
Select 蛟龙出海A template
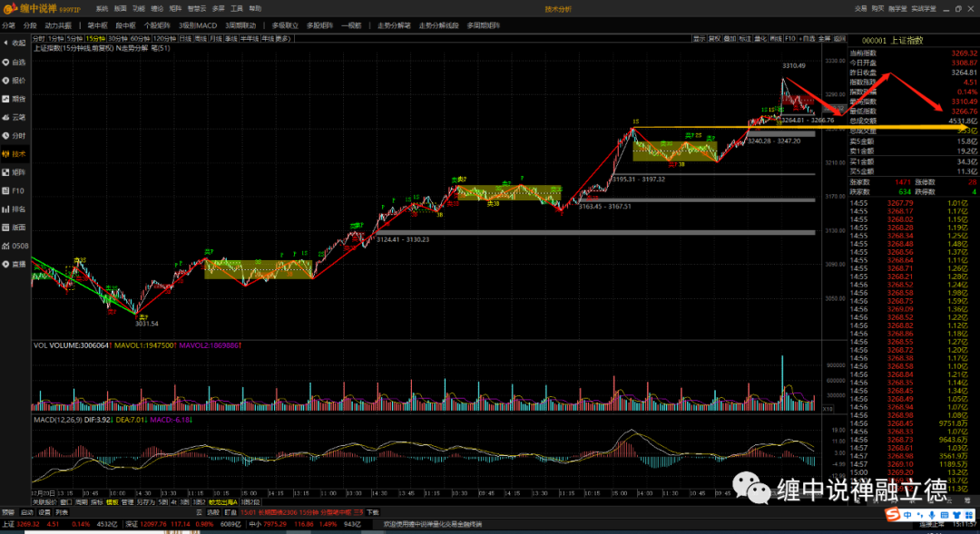tap(223, 502)
